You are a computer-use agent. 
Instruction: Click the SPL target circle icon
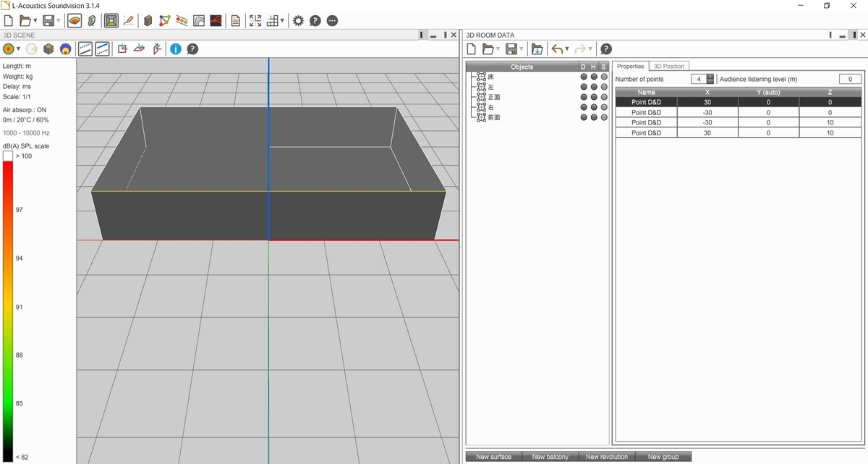point(65,49)
